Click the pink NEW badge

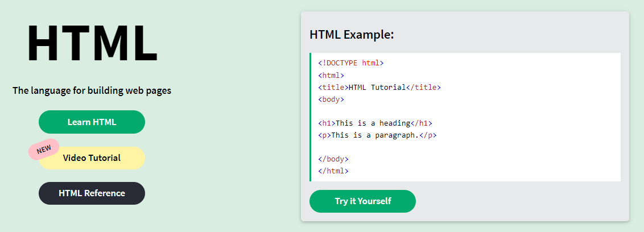click(44, 149)
